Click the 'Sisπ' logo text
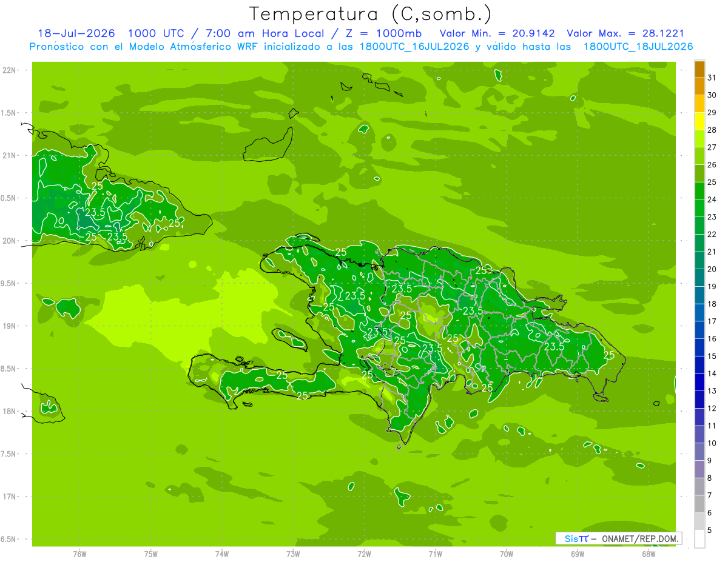 pyautogui.click(x=576, y=538)
